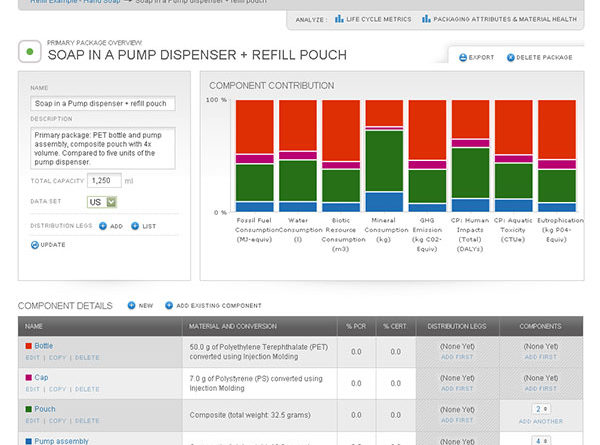Delete the Bottle component
Image resolution: width=600 pixels, height=445 pixels.
[87, 357]
